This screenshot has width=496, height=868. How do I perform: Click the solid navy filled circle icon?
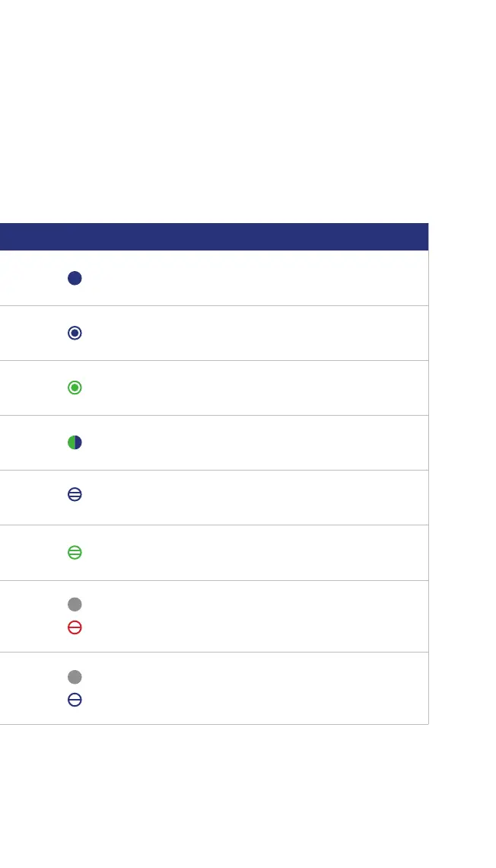75,278
